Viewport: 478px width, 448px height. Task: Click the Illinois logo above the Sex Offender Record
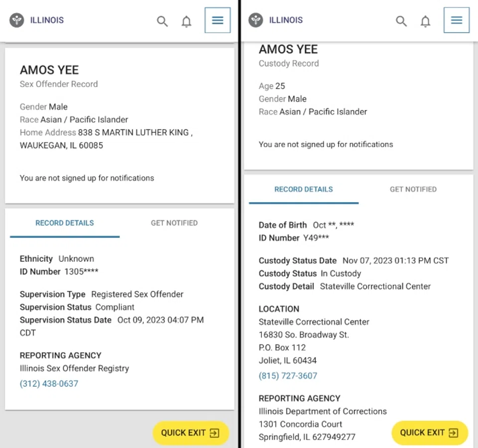[x=17, y=20]
